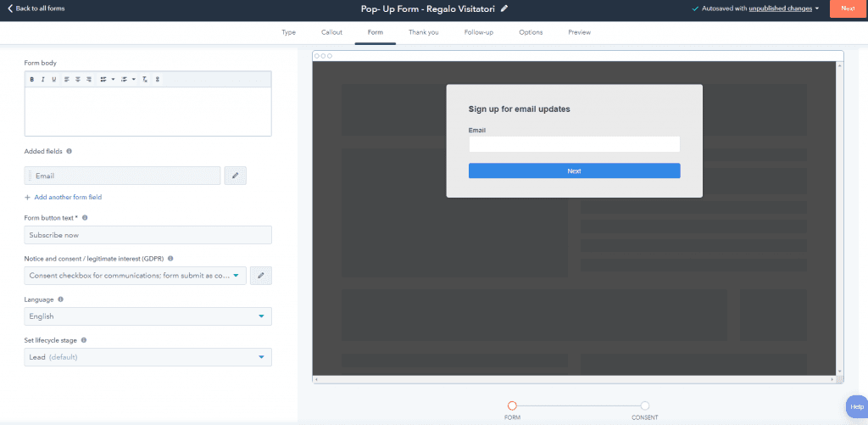Open the Notice and consent GDPR dropdown

coord(136,276)
